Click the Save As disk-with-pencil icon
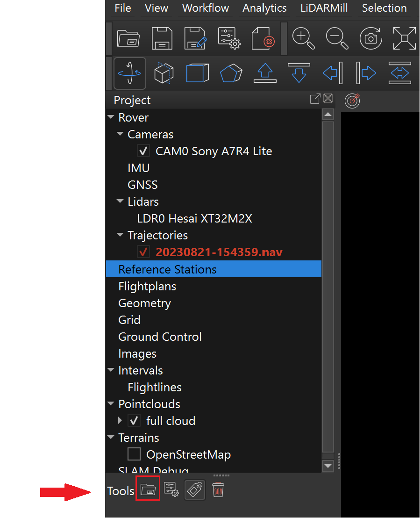Image resolution: width=420 pixels, height=518 pixels. 195,38
